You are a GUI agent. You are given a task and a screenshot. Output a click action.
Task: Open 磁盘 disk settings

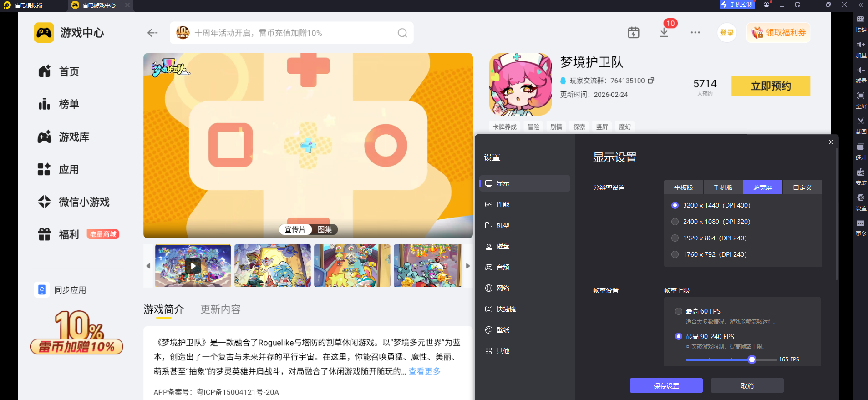(525, 246)
